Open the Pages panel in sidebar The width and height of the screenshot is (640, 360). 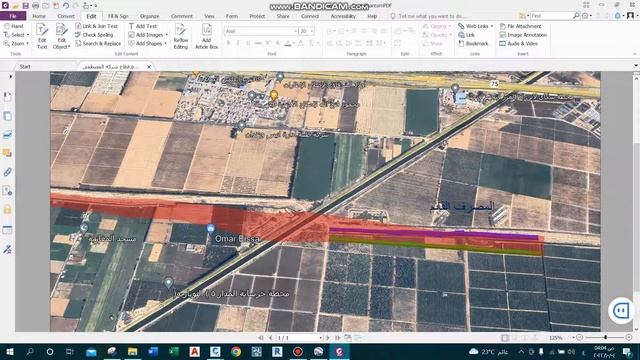(x=7, y=116)
